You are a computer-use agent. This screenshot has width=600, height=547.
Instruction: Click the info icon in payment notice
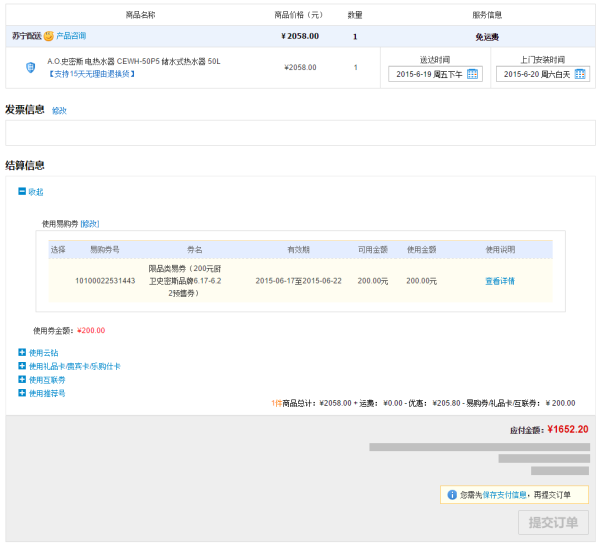pyautogui.click(x=452, y=495)
